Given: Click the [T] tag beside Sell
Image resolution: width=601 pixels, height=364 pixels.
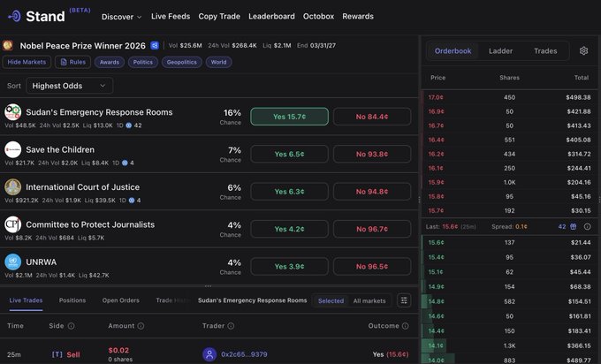Looking at the screenshot, I should [x=57, y=354].
